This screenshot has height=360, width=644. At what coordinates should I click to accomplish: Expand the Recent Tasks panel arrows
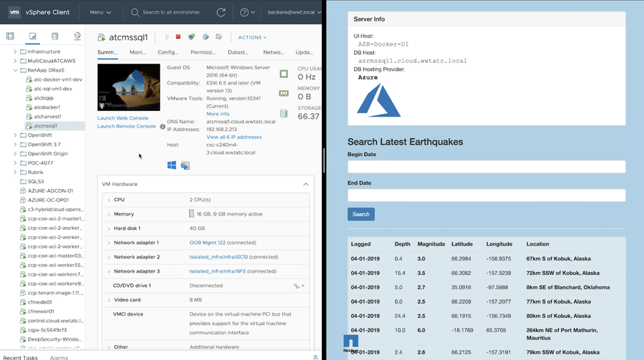click(316, 357)
